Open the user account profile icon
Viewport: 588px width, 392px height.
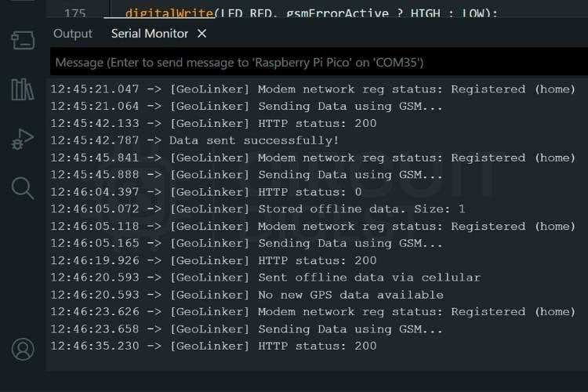(x=23, y=349)
